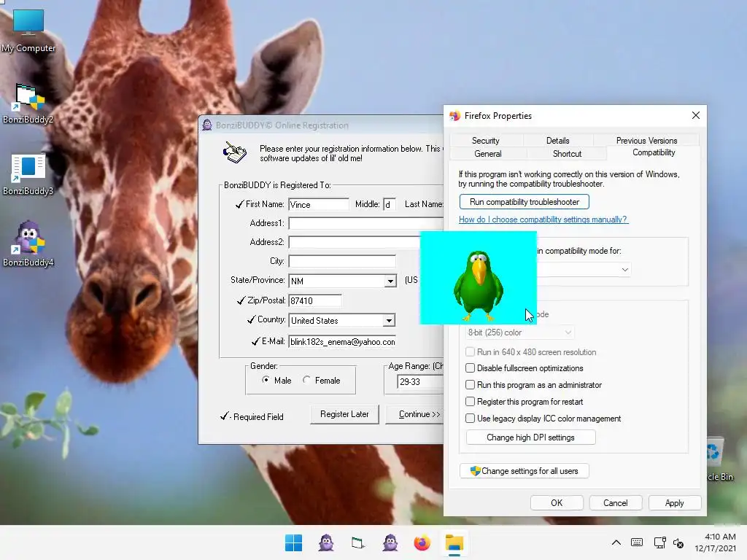Screen dimensions: 747x560
Task: Toggle Run in 640 x 480 screen resolution
Action: [x=471, y=352]
